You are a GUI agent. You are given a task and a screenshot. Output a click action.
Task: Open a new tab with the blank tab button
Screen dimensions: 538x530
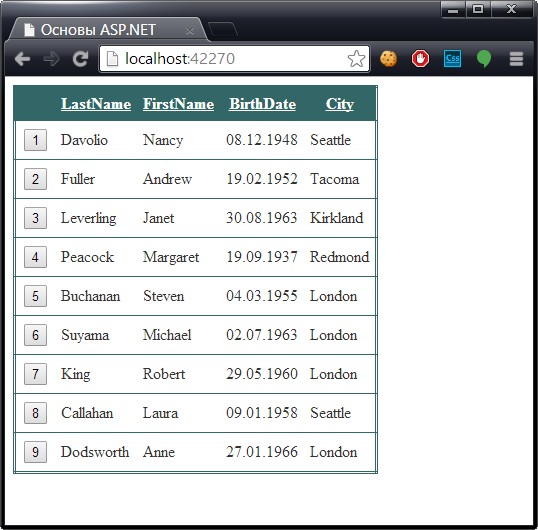pyautogui.click(x=223, y=30)
